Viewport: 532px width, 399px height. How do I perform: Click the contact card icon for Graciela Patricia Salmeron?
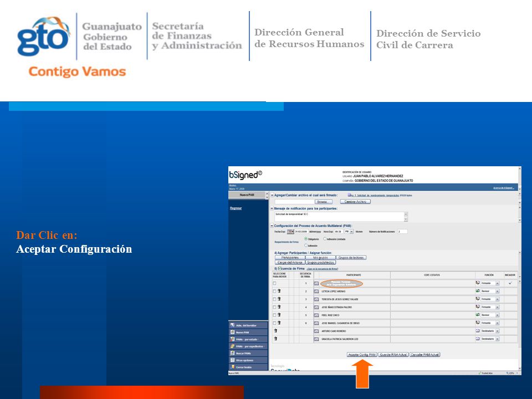pos(316,339)
